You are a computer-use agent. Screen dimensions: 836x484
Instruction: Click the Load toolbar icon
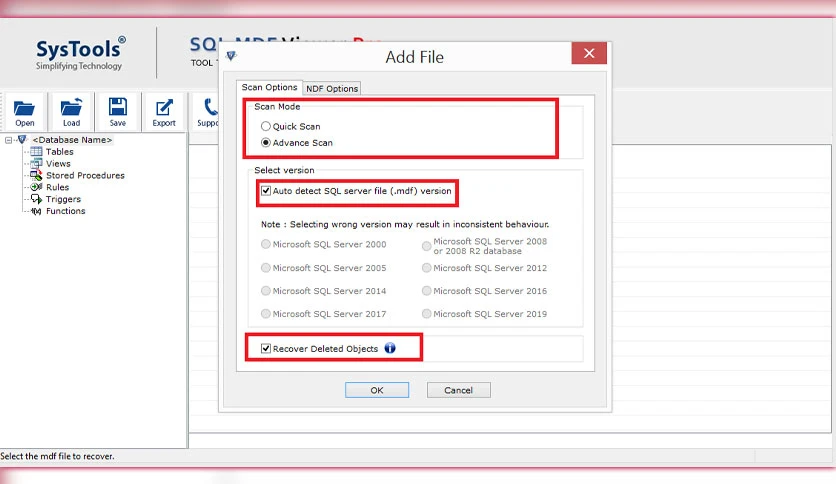tap(71, 107)
